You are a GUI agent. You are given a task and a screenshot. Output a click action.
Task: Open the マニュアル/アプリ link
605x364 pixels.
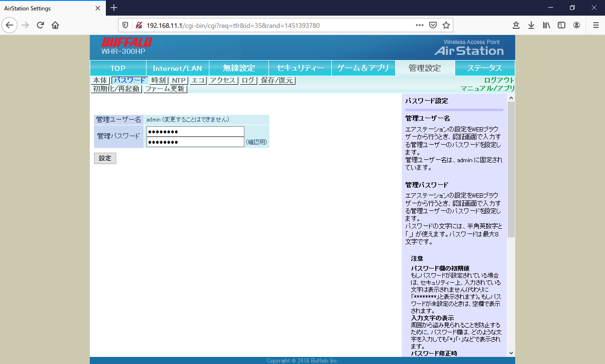pyautogui.click(x=488, y=88)
